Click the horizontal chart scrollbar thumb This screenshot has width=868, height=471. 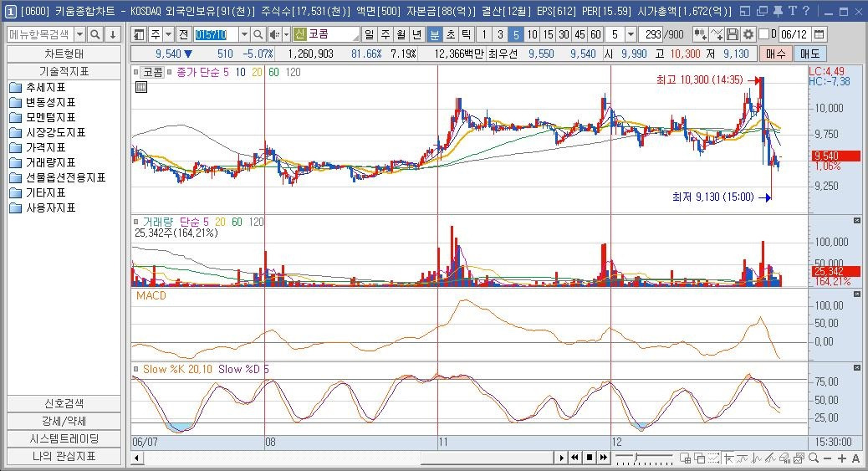(488, 458)
